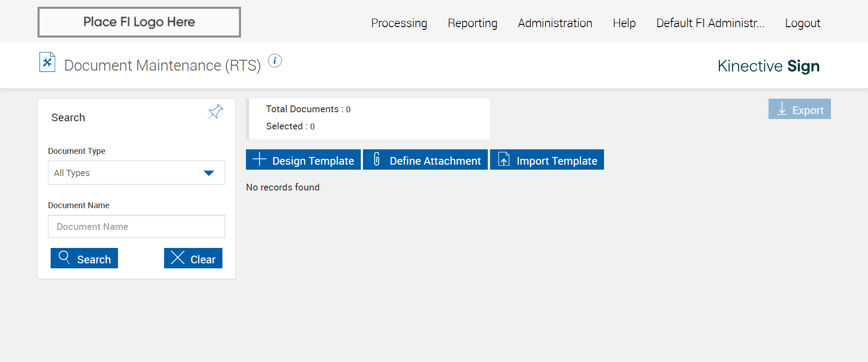The image size is (868, 362).
Task: Click the magnifier icon on Search button
Action: pos(64,257)
